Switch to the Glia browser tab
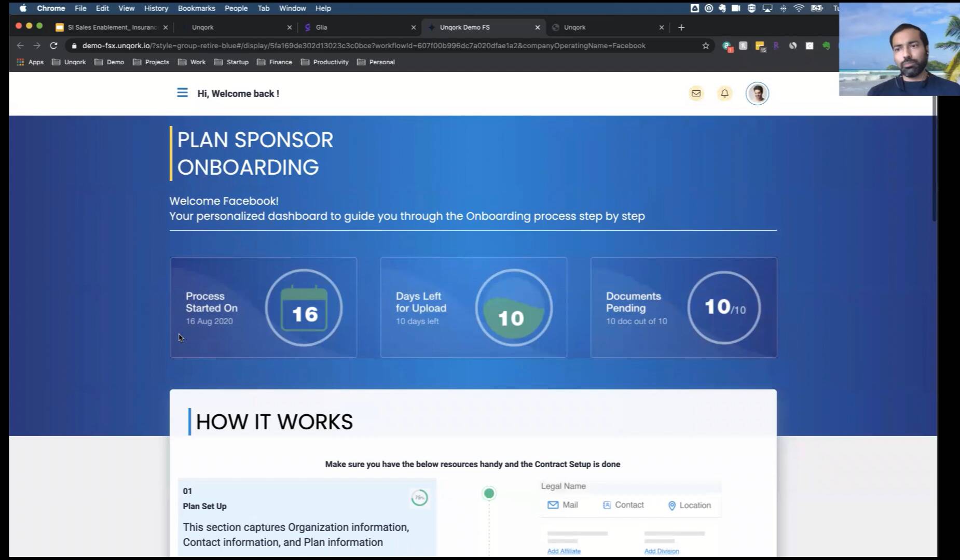This screenshot has width=960, height=560. [360, 27]
